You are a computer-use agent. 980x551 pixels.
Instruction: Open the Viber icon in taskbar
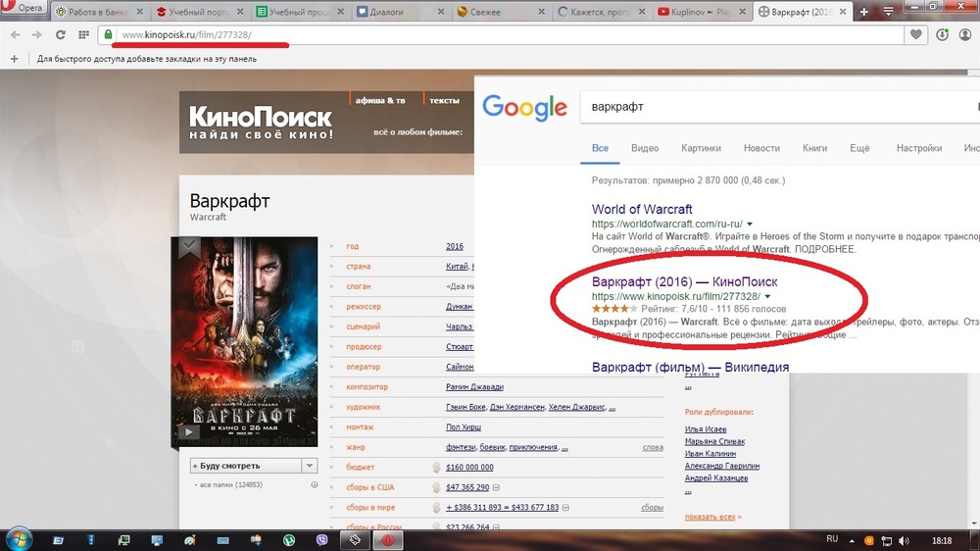(321, 540)
